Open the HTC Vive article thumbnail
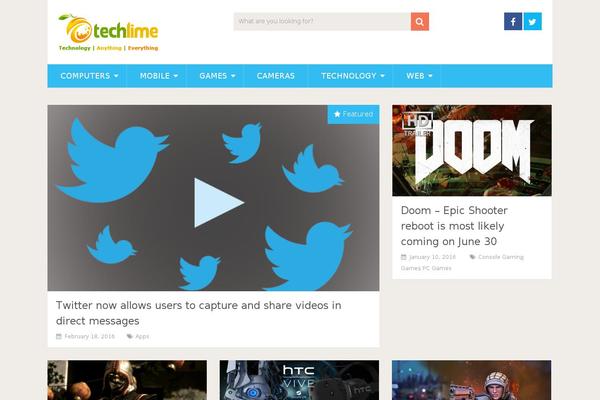Viewport: 600px width, 400px height. tap(299, 380)
